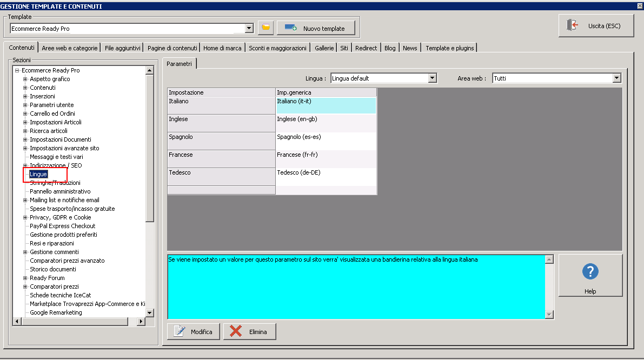This screenshot has height=360, width=644.
Task: Click the Nuovo template button
Action: click(316, 28)
